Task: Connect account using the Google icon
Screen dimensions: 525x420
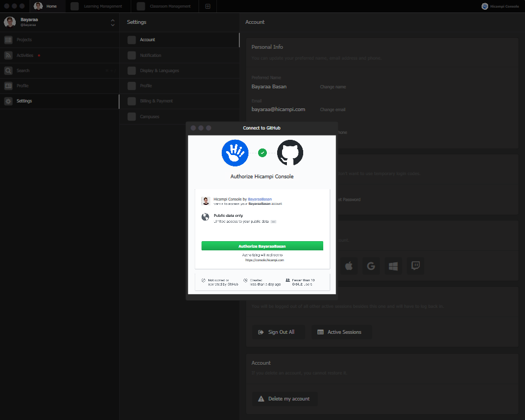Action: point(371,266)
